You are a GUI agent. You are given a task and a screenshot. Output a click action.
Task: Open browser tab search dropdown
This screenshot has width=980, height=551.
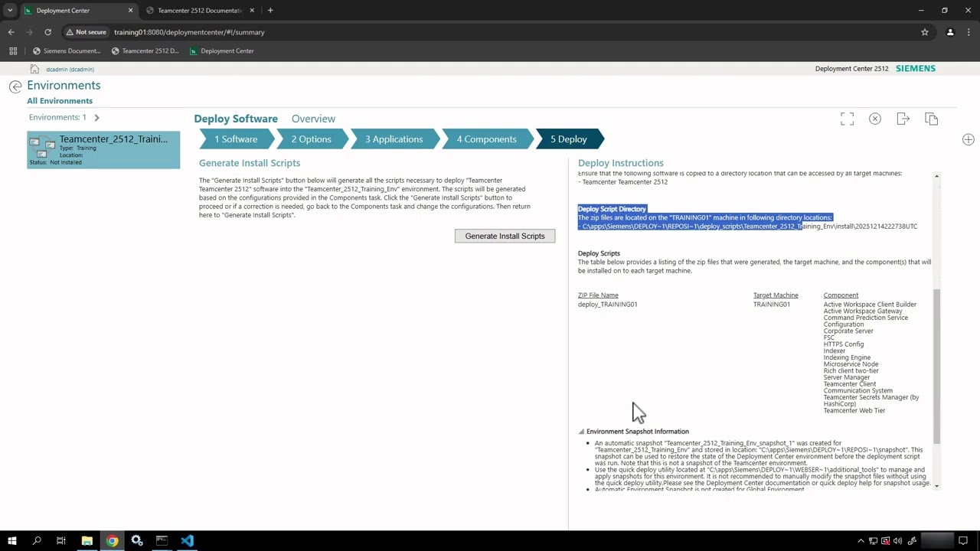(10, 11)
